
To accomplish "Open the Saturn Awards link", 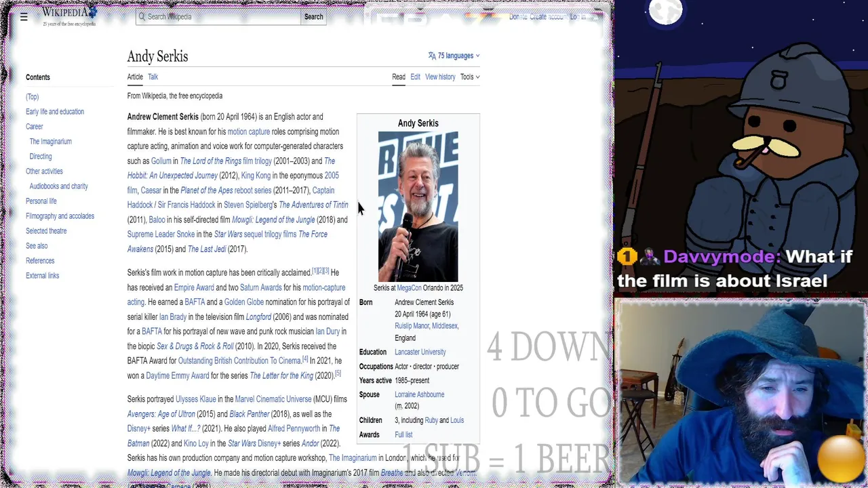I will point(261,287).
